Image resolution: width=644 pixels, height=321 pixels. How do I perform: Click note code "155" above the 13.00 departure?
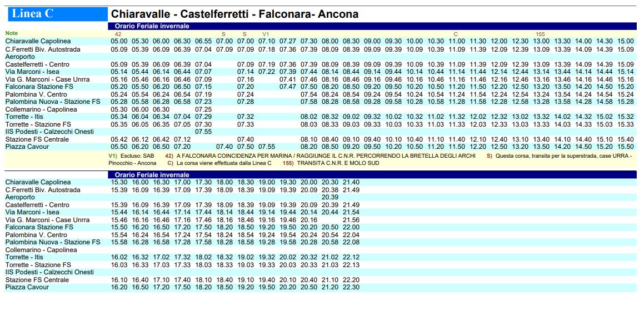click(540, 34)
